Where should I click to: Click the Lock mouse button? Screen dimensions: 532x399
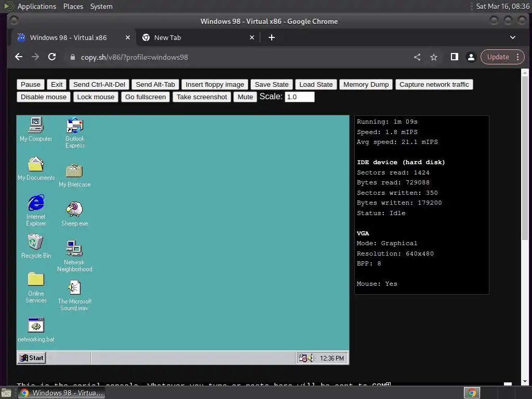96,97
